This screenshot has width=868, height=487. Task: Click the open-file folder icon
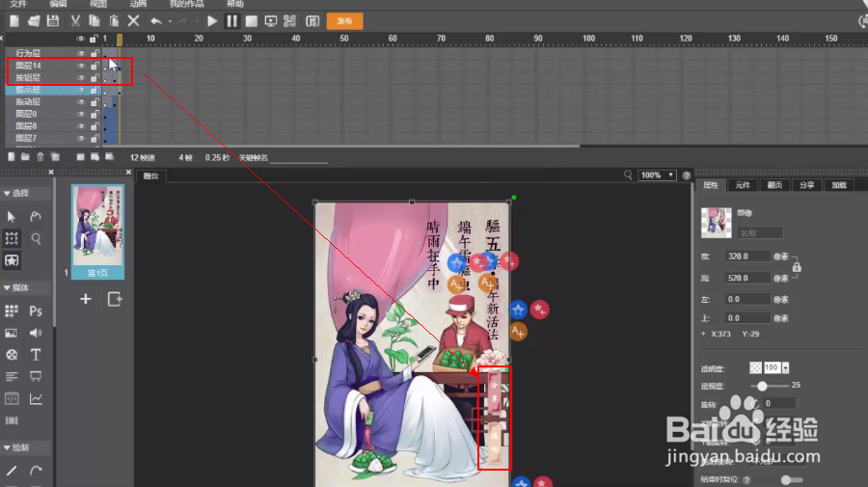click(33, 21)
